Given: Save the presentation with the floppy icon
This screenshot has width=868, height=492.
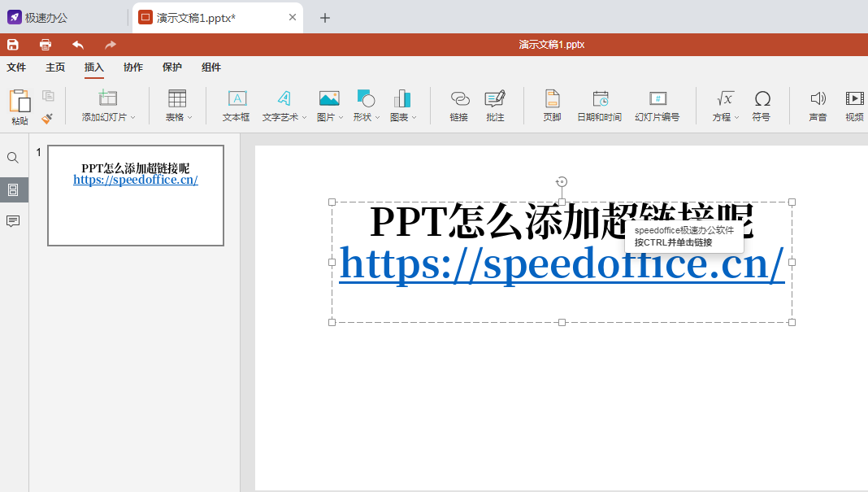Looking at the screenshot, I should coord(13,45).
